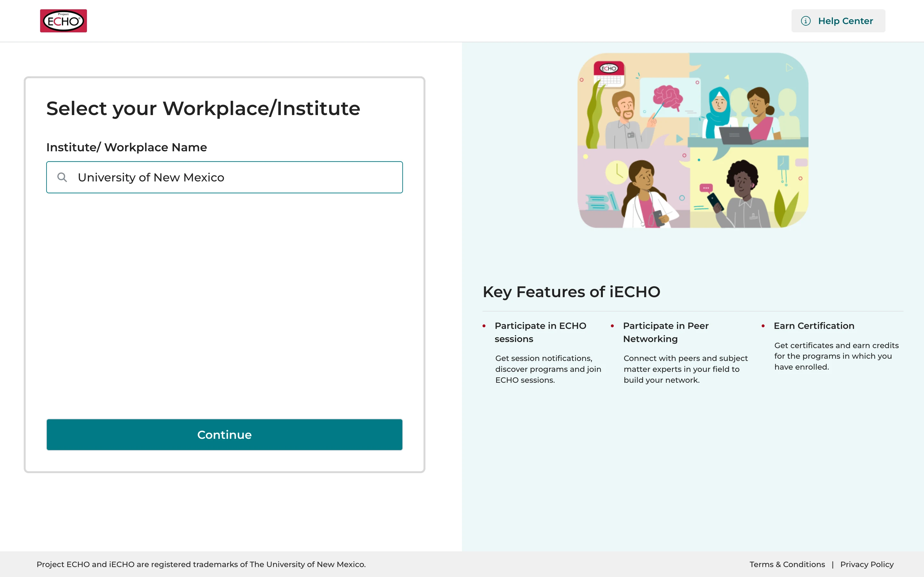Click the ECHO calendar icon in illustration
The height and width of the screenshot is (577, 924).
(x=609, y=74)
